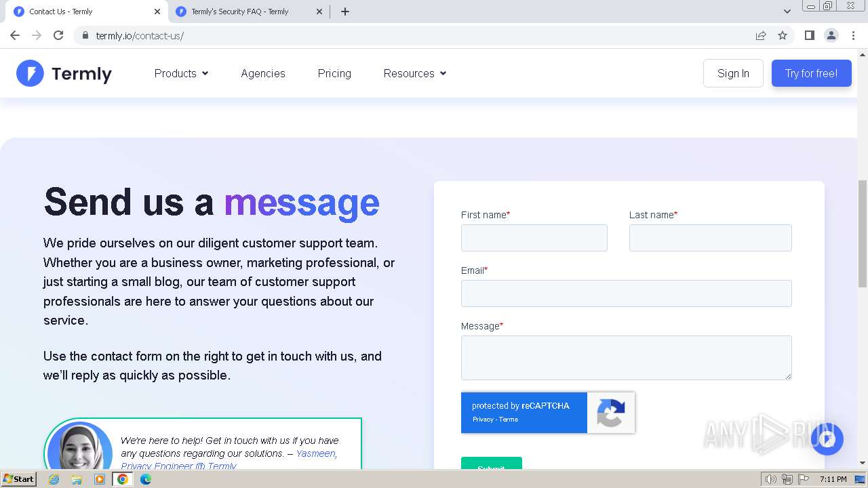Bookmark this page with the star icon

[783, 35]
